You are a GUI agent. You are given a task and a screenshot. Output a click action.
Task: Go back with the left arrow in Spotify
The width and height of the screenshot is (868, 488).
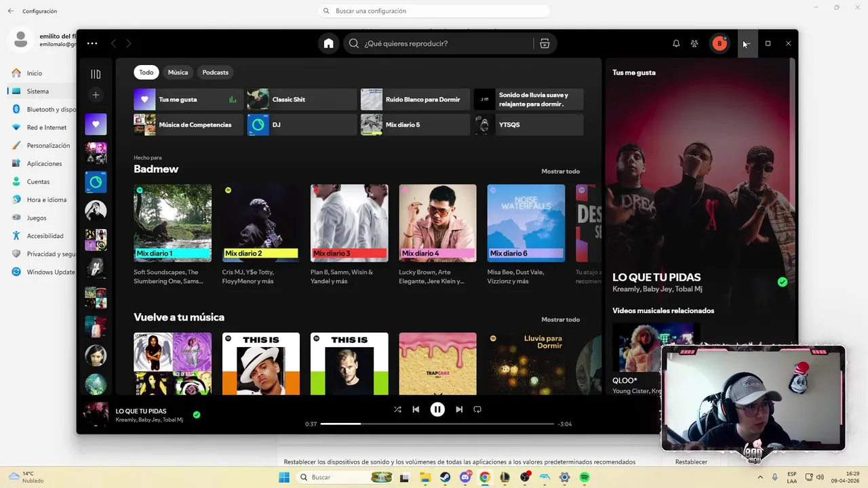(113, 43)
